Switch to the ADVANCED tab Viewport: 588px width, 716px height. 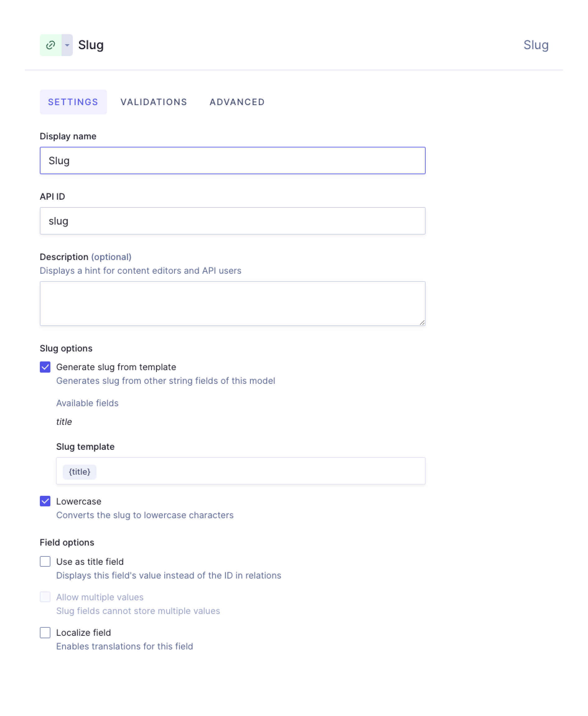coord(237,102)
